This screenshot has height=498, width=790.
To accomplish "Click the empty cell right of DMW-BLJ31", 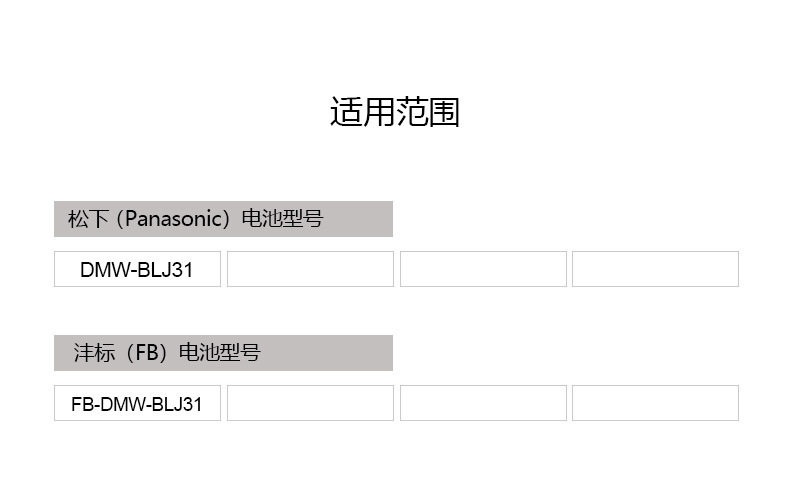I will 310,269.
